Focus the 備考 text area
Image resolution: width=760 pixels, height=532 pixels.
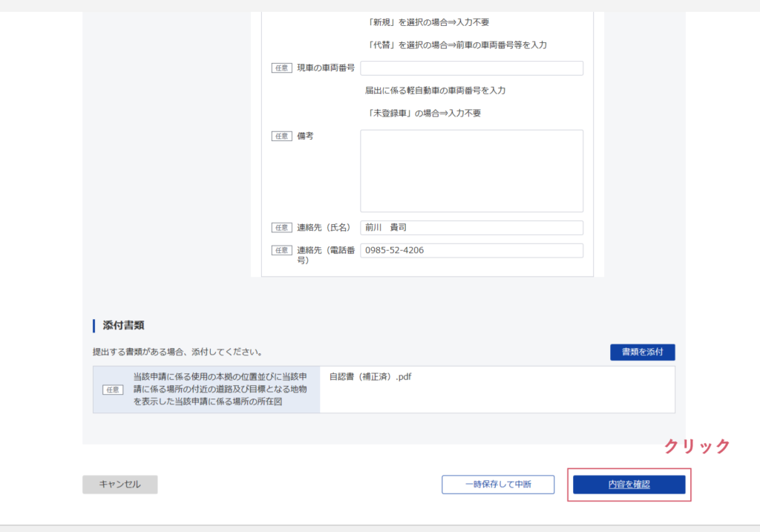[x=471, y=171]
